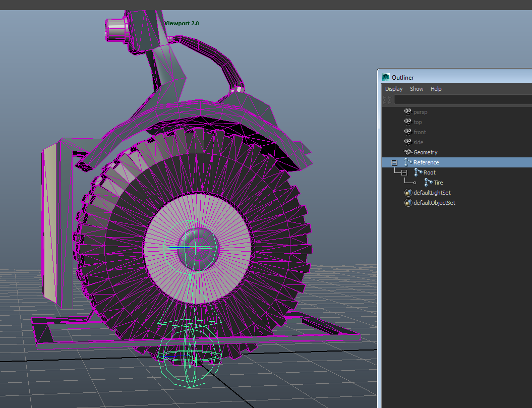
Task: Collapse the Reference hierarchy node
Action: point(394,163)
